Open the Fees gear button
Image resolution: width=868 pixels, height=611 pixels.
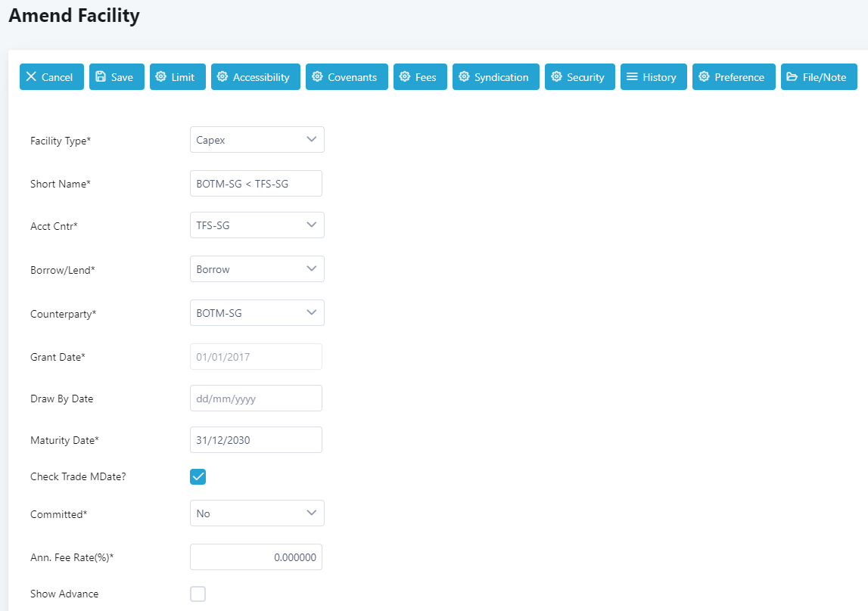tap(405, 77)
